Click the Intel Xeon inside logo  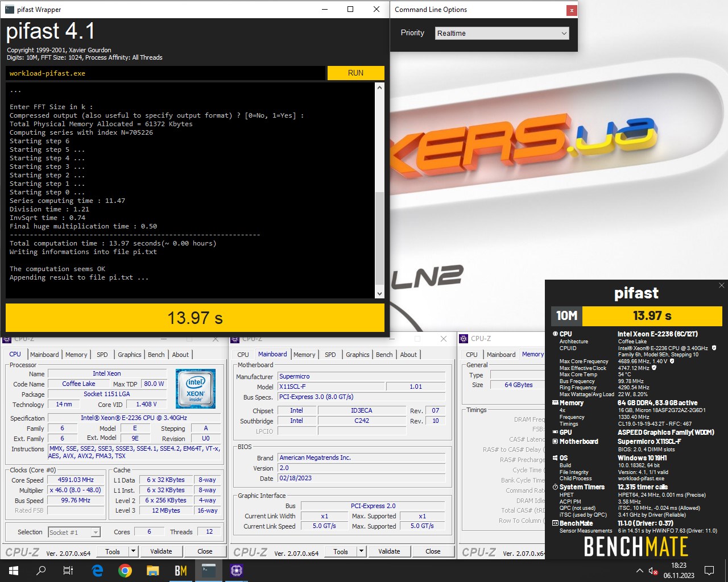tap(196, 389)
